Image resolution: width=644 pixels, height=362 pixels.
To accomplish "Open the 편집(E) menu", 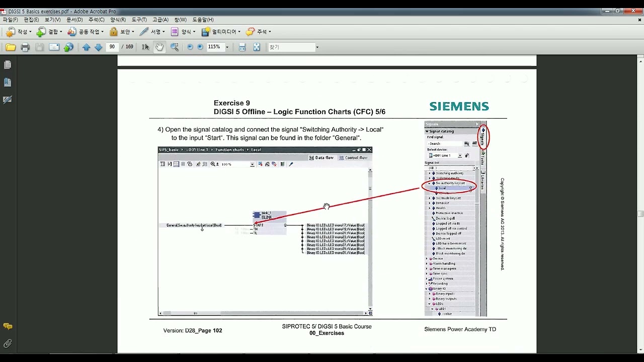I will coord(31,20).
